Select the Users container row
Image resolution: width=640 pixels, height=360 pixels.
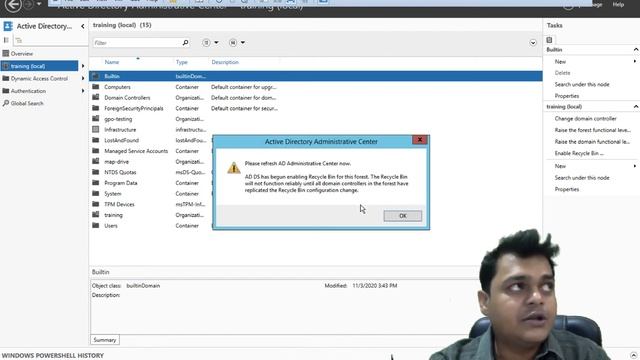[151, 225]
